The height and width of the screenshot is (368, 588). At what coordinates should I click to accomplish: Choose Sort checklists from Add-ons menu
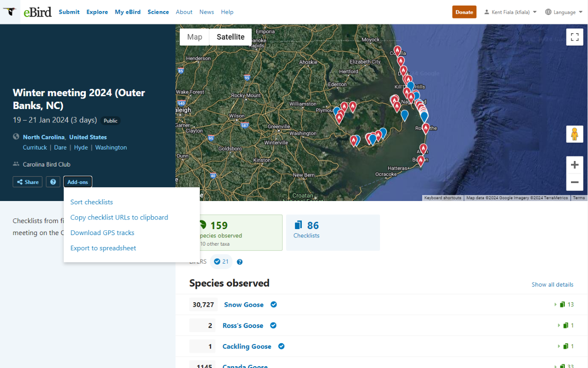pos(91,202)
